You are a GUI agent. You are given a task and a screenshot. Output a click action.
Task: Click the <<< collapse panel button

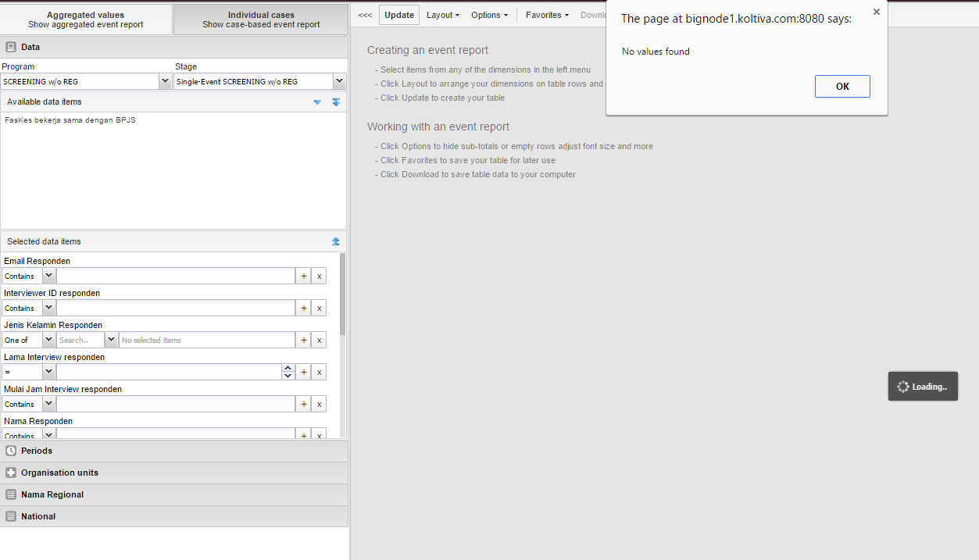pyautogui.click(x=365, y=15)
